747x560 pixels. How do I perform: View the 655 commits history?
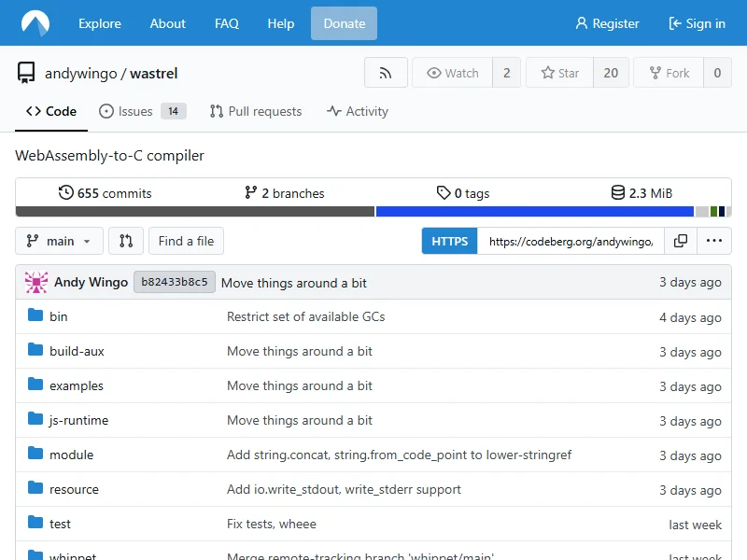tap(105, 193)
